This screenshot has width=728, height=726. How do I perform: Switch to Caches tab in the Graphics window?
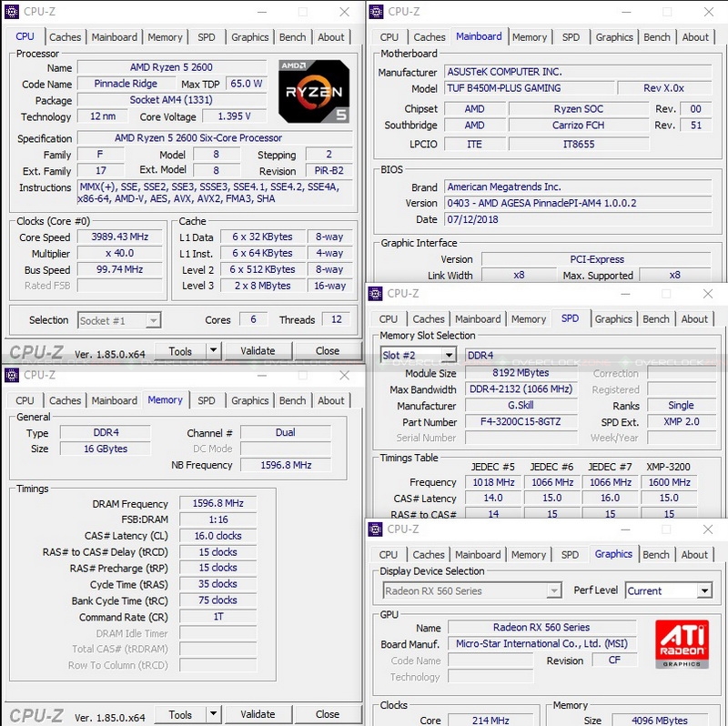tap(429, 554)
